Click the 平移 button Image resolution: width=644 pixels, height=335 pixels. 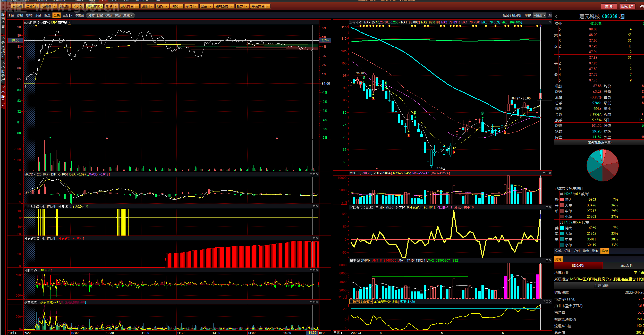pyautogui.click(x=528, y=15)
